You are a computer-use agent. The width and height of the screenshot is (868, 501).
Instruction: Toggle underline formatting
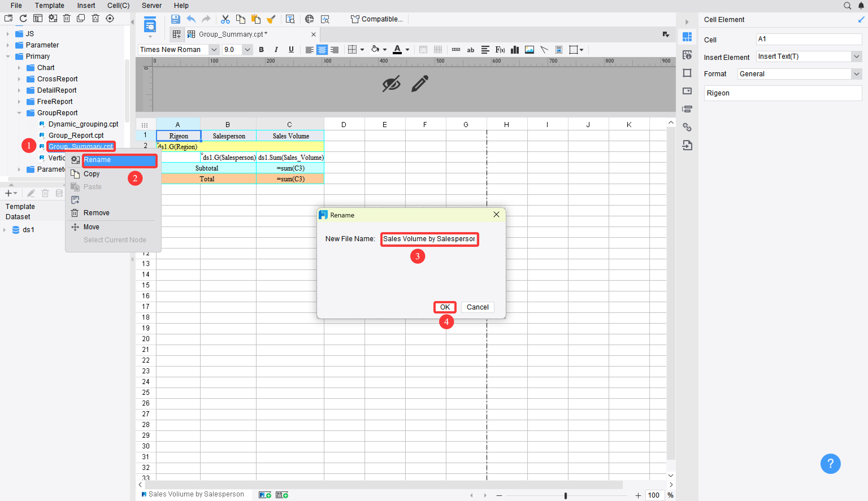pyautogui.click(x=291, y=49)
